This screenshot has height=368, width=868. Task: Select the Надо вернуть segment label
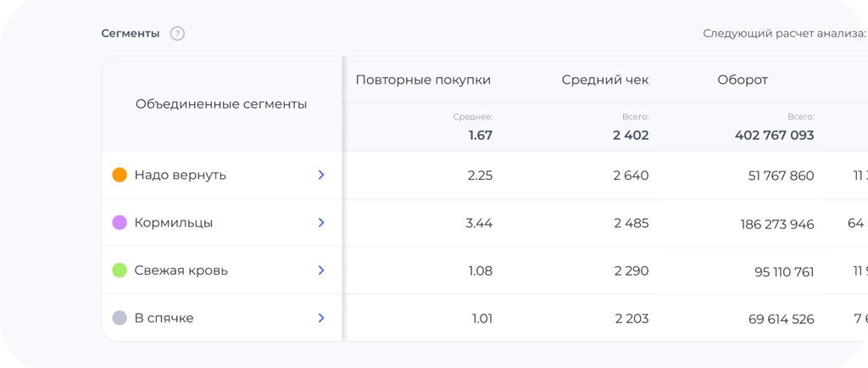click(181, 176)
